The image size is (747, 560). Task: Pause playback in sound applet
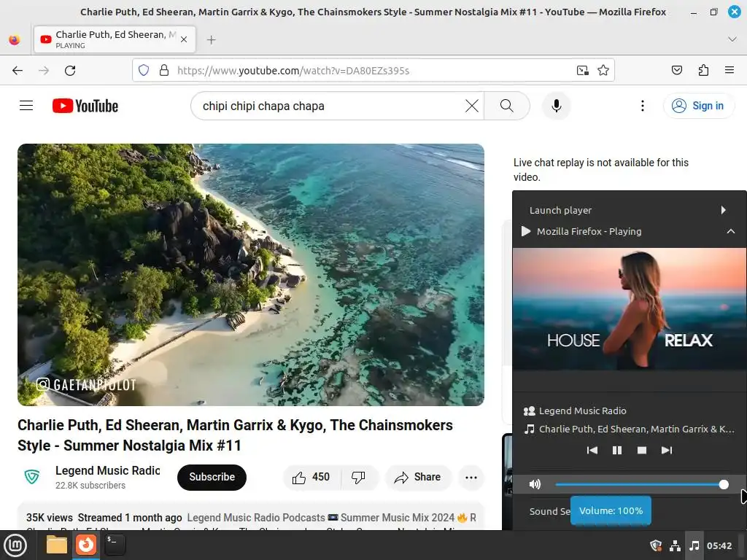pyautogui.click(x=617, y=451)
